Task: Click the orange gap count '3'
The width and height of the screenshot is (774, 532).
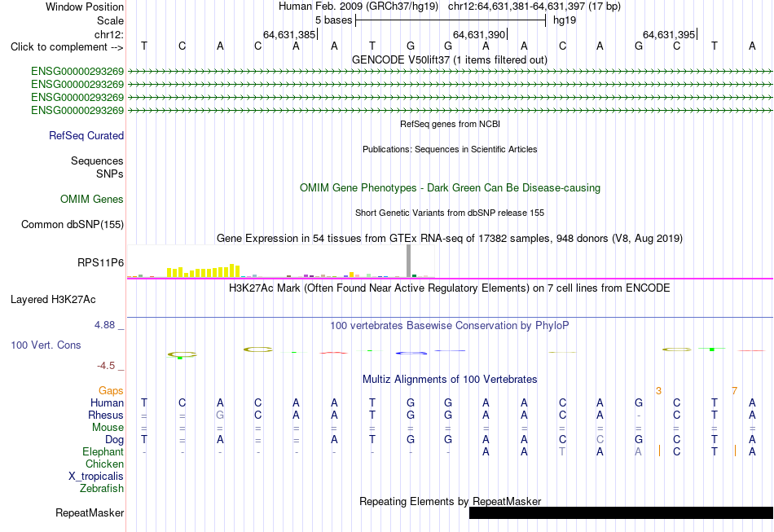Action: (658, 391)
